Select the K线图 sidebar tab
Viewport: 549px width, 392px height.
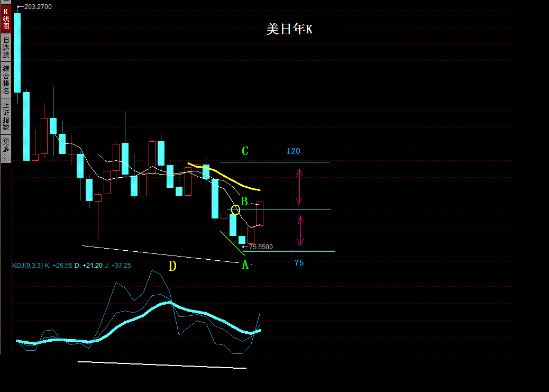point(6,19)
